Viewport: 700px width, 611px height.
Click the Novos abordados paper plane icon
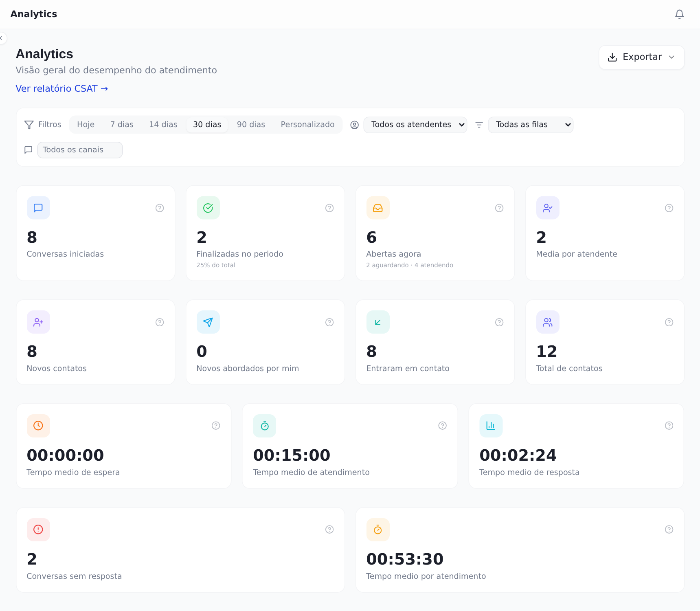point(208,322)
